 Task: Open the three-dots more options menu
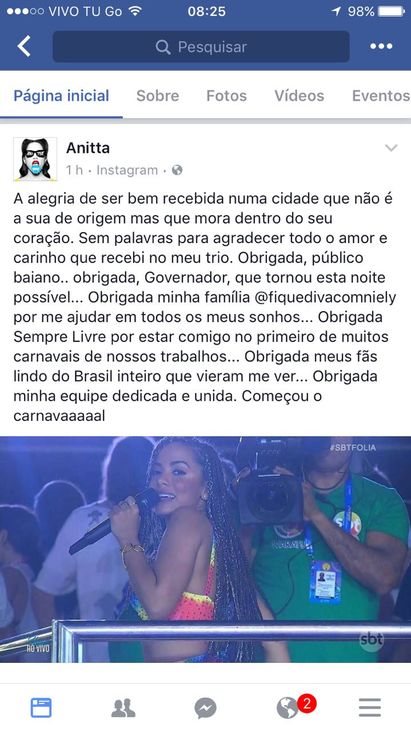tap(381, 46)
